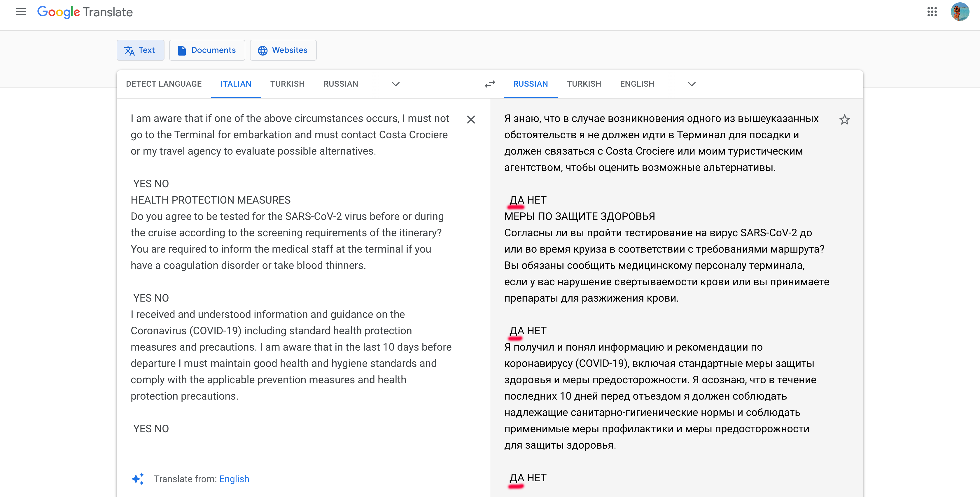The height and width of the screenshot is (497, 980).
Task: Select English as target language
Action: (637, 84)
